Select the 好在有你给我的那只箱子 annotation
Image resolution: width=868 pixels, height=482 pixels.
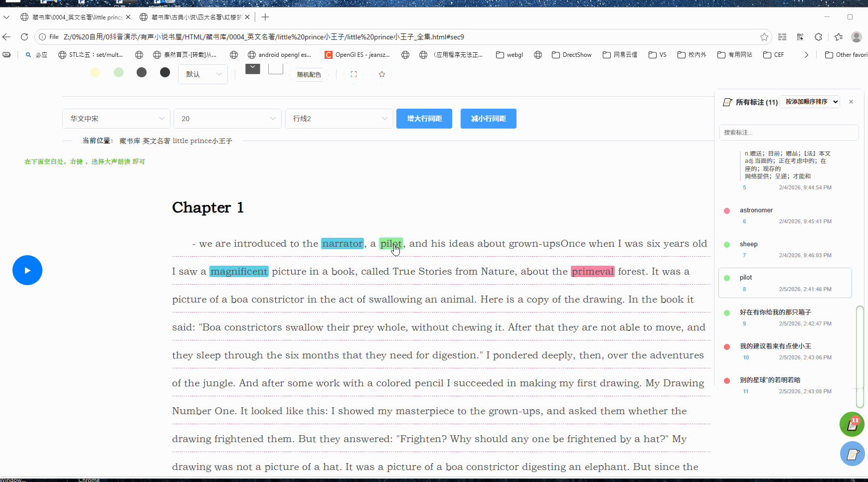tap(785, 318)
